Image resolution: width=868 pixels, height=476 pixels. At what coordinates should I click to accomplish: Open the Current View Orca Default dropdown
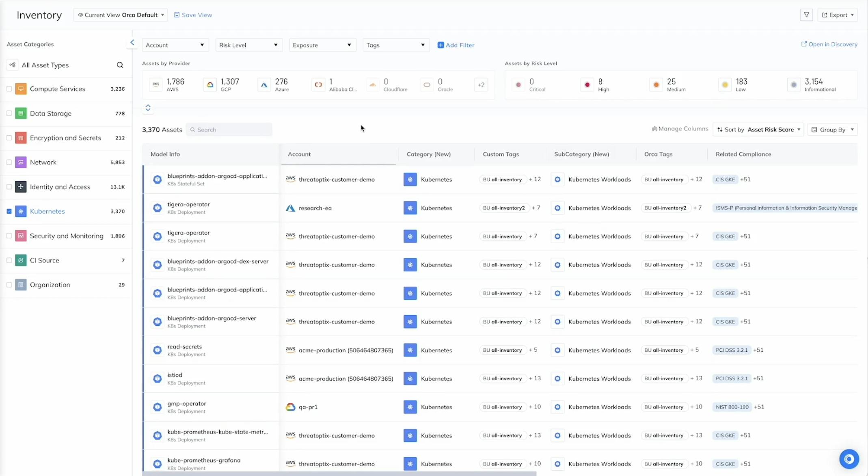121,15
